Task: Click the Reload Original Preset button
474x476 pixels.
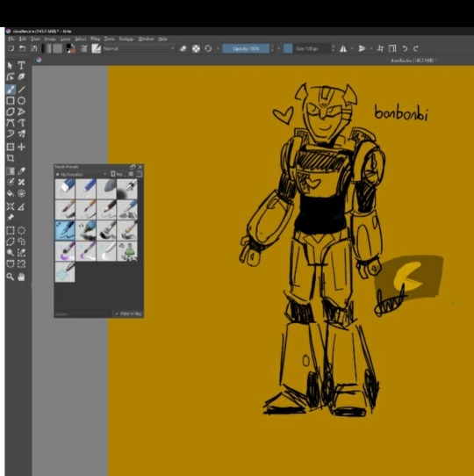Action: 208,48
